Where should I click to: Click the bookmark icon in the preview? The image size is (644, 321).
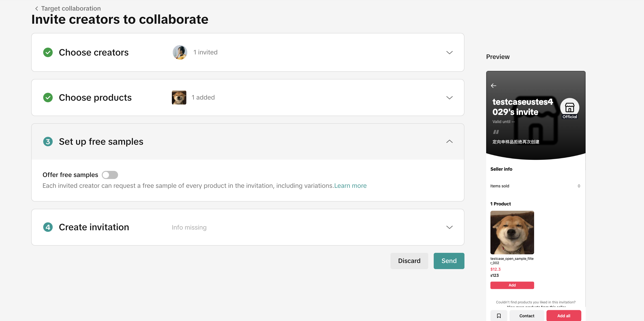tap(499, 316)
